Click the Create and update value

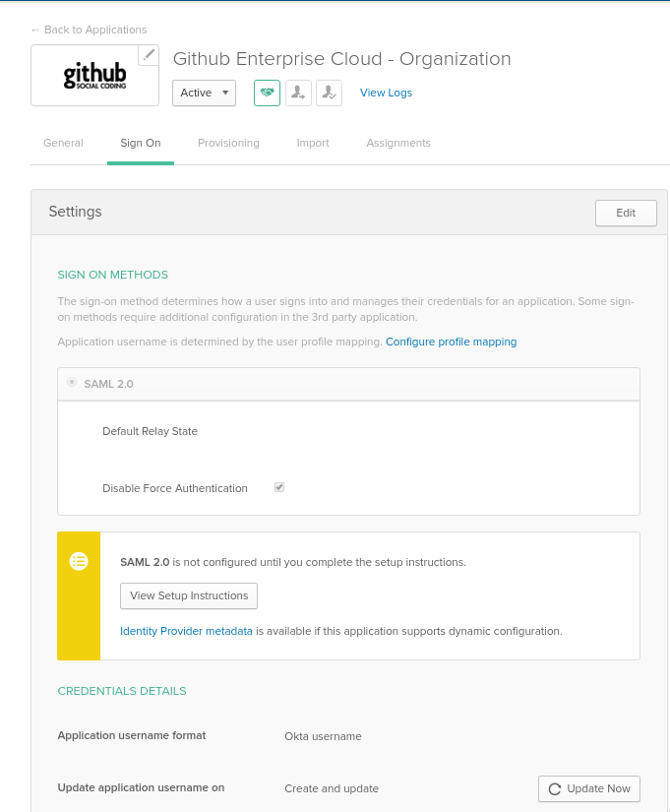coord(332,788)
